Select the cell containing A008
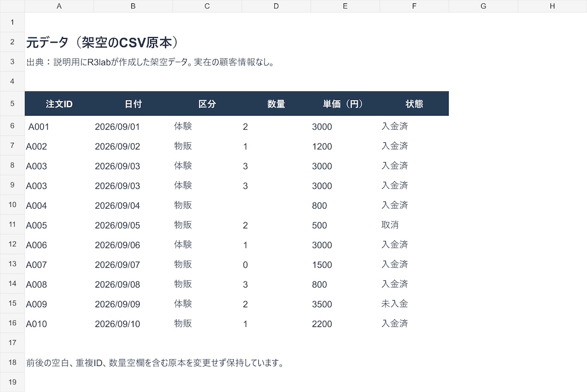Image resolution: width=587 pixels, height=392 pixels. pos(59,284)
